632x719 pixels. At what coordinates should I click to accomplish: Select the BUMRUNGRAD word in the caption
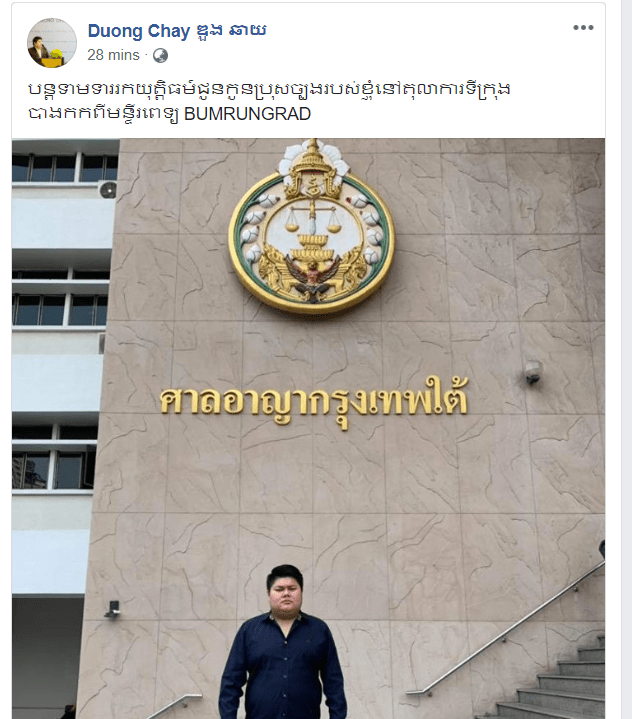click(x=247, y=114)
